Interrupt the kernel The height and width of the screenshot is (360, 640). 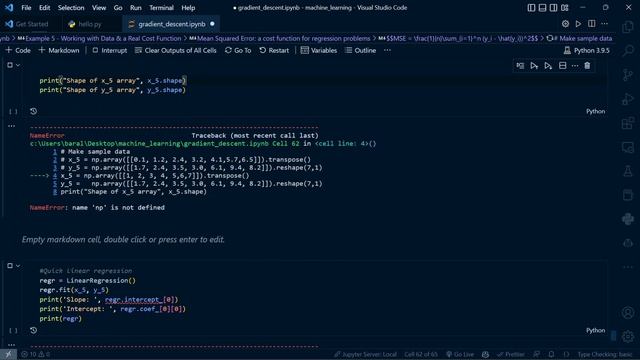(x=109, y=50)
